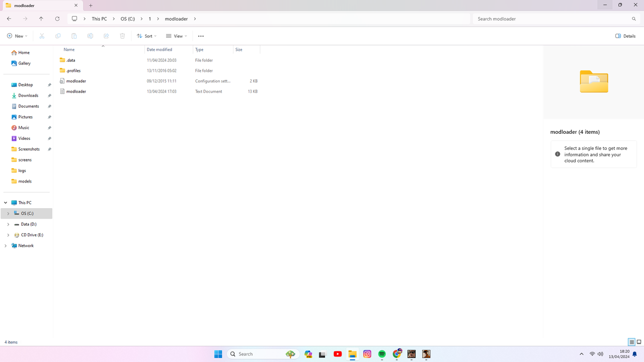The width and height of the screenshot is (644, 362).
Task: Open the See more three-dots menu
Action: (201, 36)
